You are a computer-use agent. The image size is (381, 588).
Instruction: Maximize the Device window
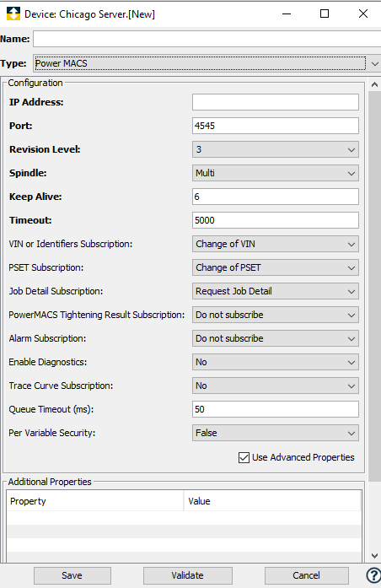tap(325, 13)
